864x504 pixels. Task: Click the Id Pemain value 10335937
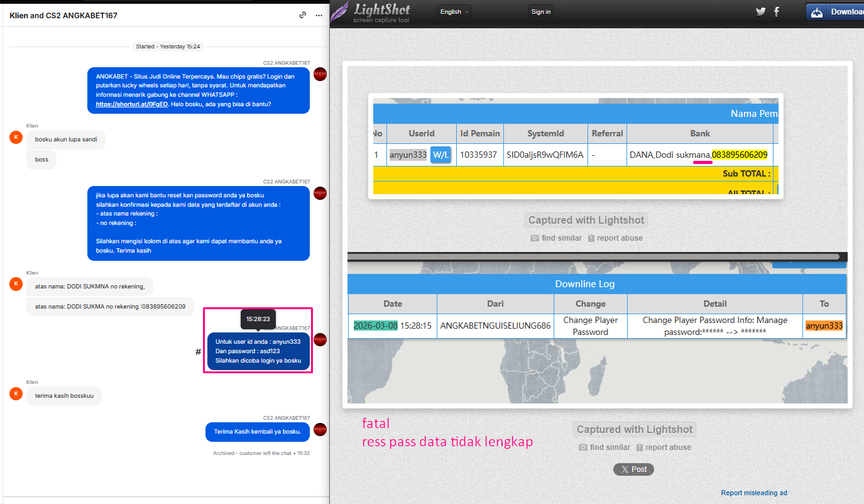pyautogui.click(x=479, y=155)
